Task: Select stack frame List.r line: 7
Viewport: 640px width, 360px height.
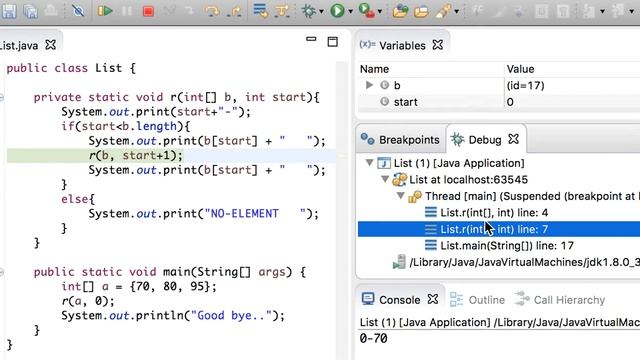Action: click(499, 229)
